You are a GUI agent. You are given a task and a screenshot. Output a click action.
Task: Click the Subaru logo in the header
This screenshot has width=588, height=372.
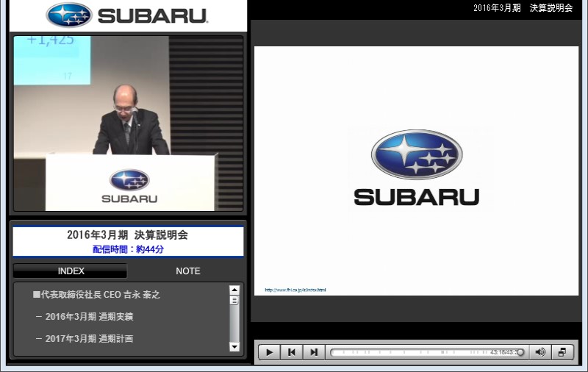tap(127, 15)
